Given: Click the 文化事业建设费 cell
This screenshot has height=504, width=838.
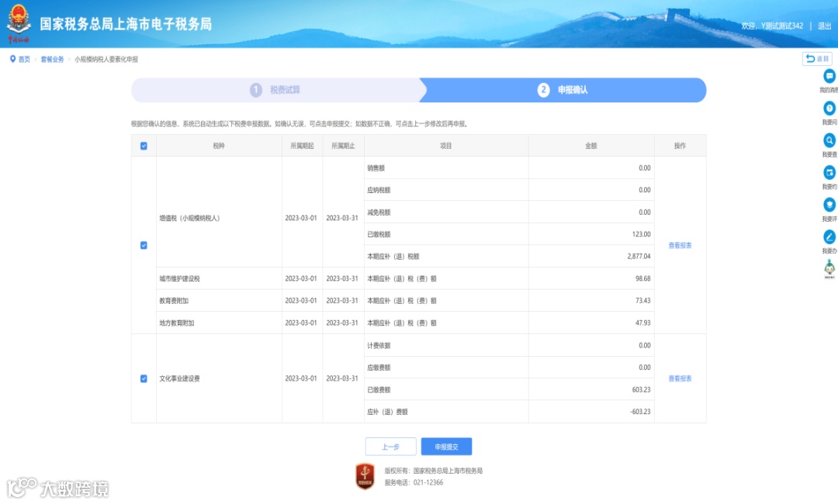Looking at the screenshot, I should point(219,378).
